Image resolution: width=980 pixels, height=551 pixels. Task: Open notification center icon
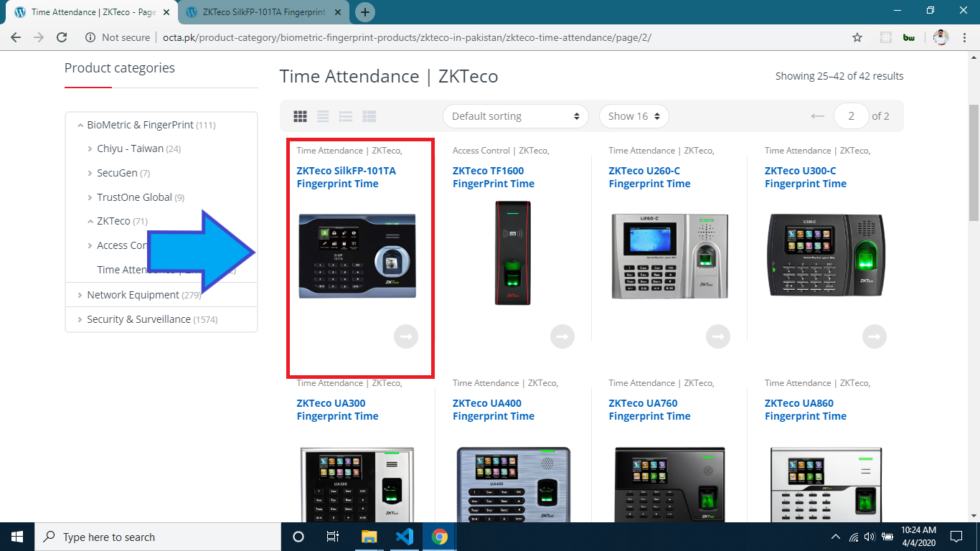pyautogui.click(x=956, y=537)
